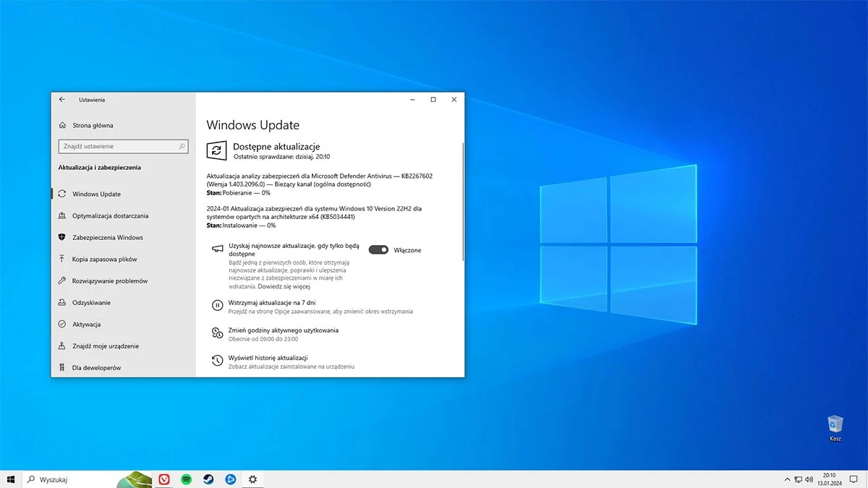Switch to Dla deweloperów section

[99, 367]
